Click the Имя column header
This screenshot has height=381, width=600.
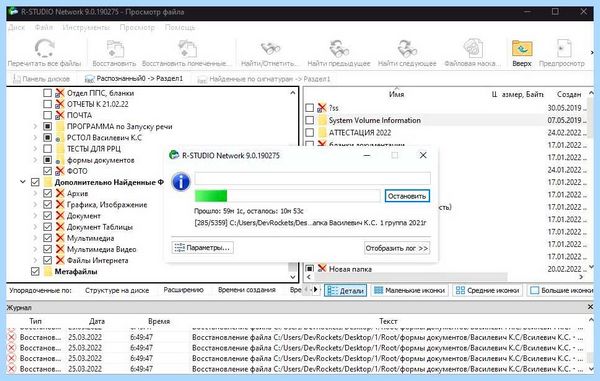(396, 94)
